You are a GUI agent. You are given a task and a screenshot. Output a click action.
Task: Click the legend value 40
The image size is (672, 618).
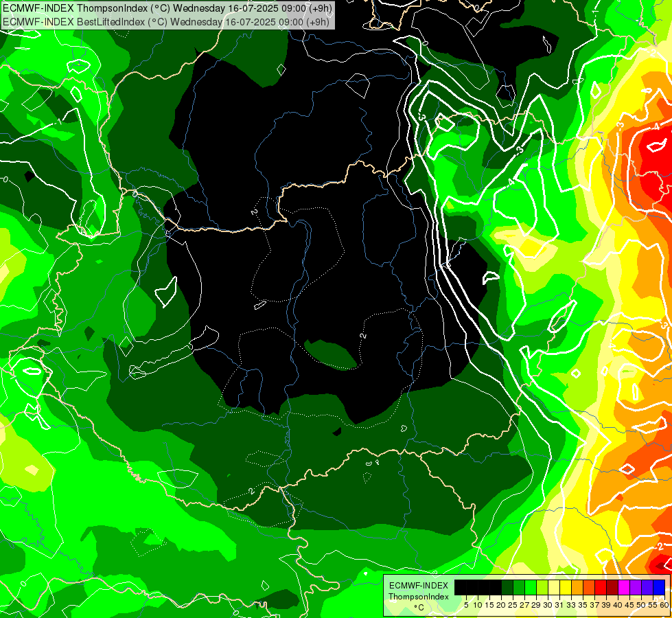618,605
